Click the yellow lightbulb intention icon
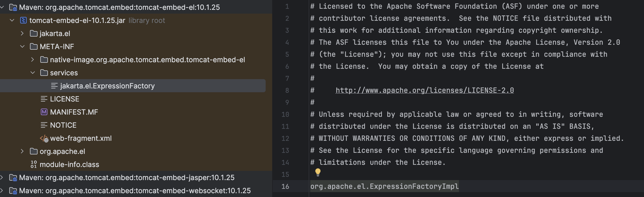 318,172
